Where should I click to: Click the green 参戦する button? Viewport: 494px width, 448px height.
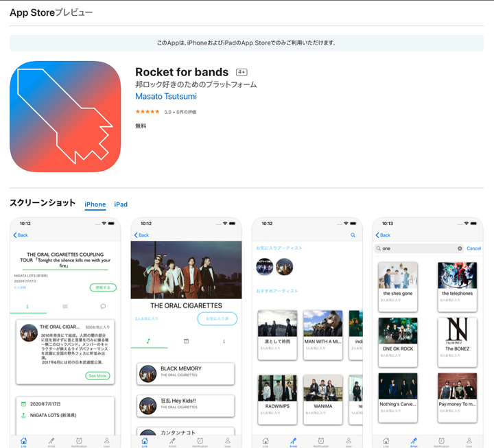click(x=103, y=287)
